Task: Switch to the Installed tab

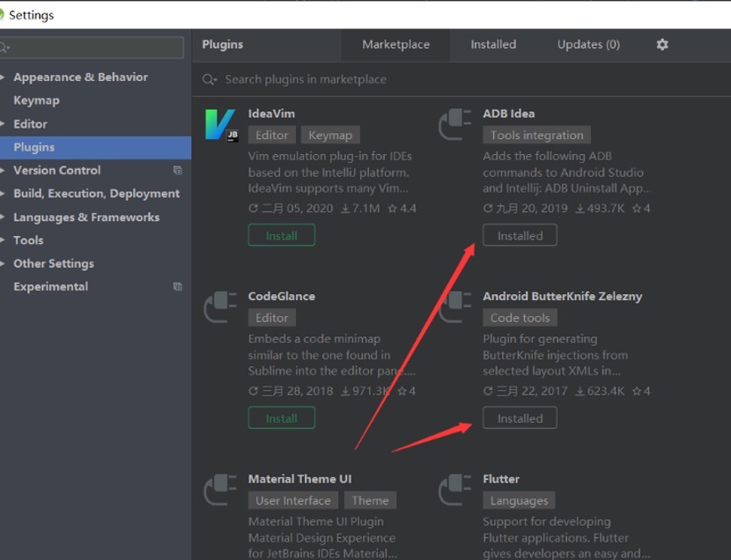Action: [x=493, y=45]
